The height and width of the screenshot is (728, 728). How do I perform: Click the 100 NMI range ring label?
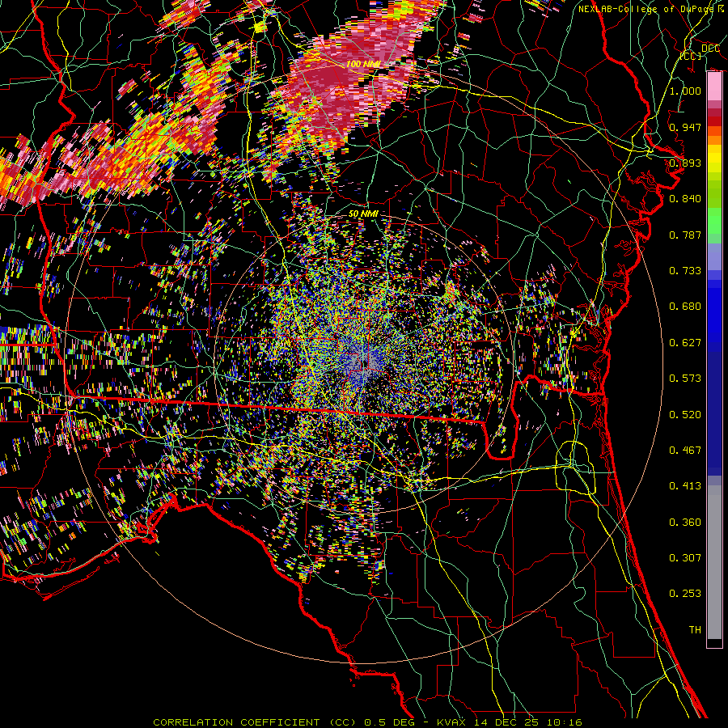362,64
